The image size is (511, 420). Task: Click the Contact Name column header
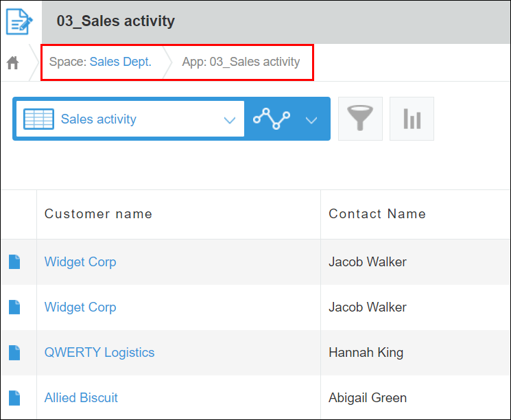coord(377,214)
